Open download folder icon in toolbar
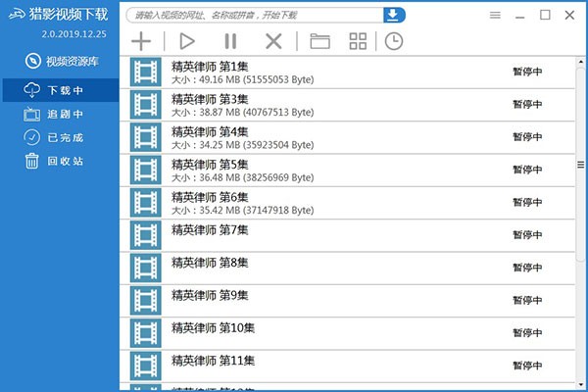 [319, 41]
